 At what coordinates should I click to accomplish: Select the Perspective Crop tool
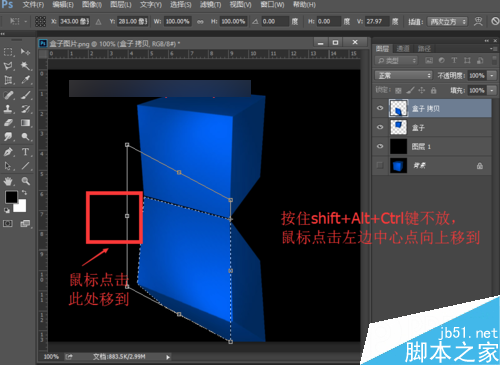coord(8,80)
